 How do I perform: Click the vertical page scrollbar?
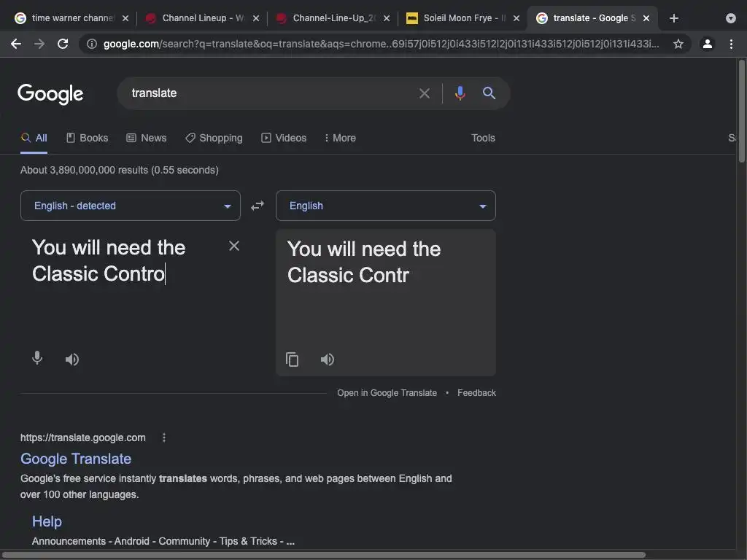coord(741,111)
